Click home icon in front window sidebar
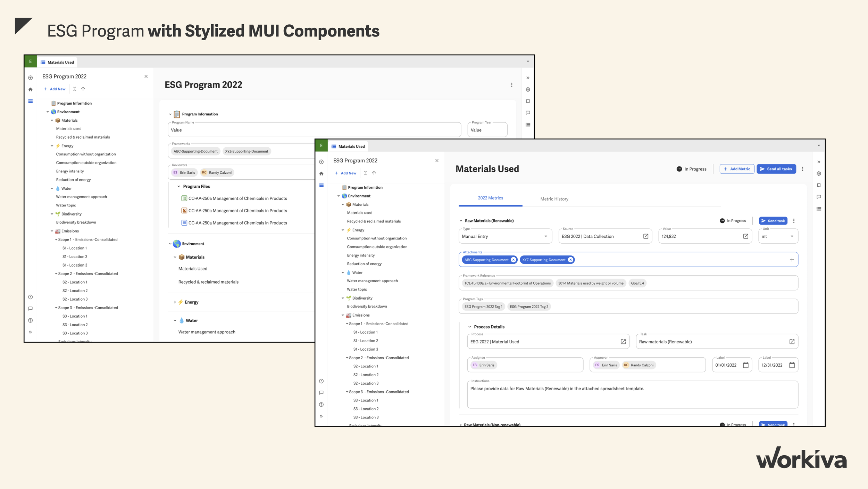Viewport: 868px width, 489px height. (321, 173)
